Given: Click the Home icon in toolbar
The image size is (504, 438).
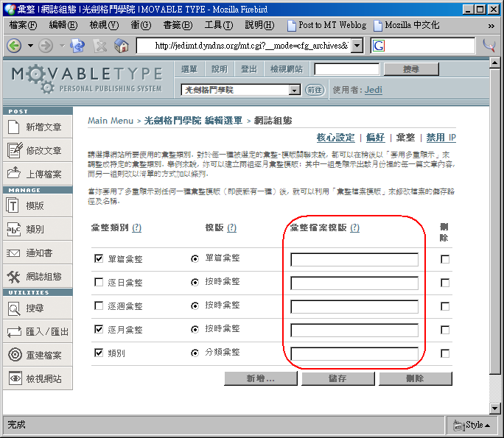Looking at the screenshot, I should [122, 46].
